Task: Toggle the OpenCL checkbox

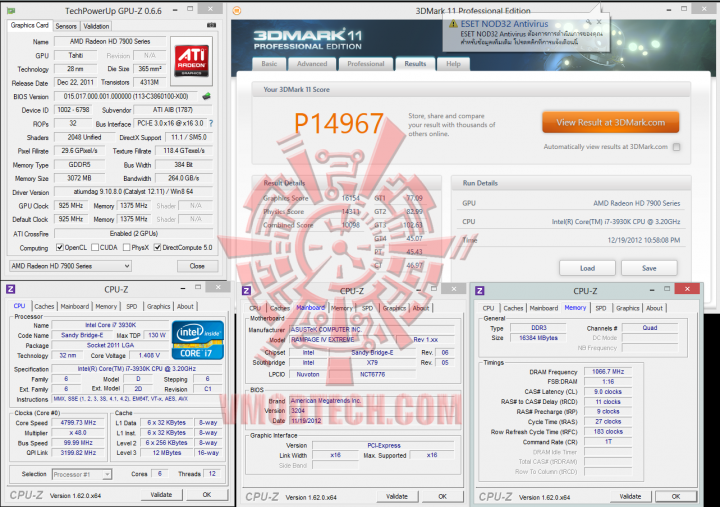Action: click(x=60, y=248)
